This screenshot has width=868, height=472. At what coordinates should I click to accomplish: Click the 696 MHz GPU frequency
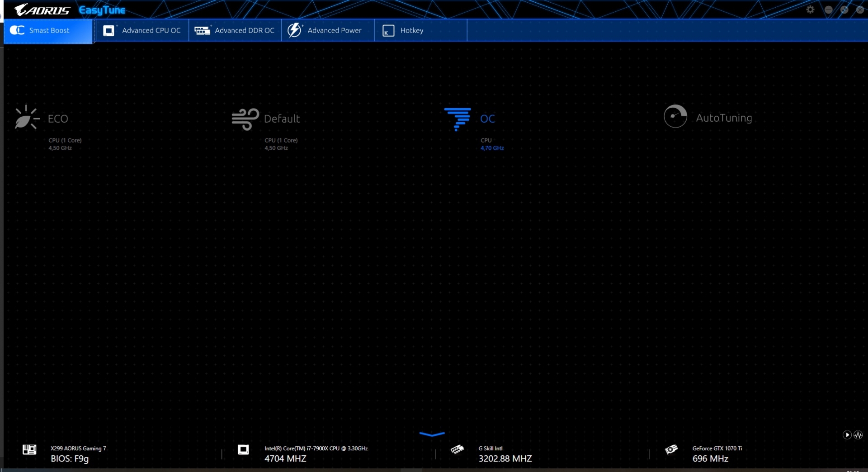710,459
